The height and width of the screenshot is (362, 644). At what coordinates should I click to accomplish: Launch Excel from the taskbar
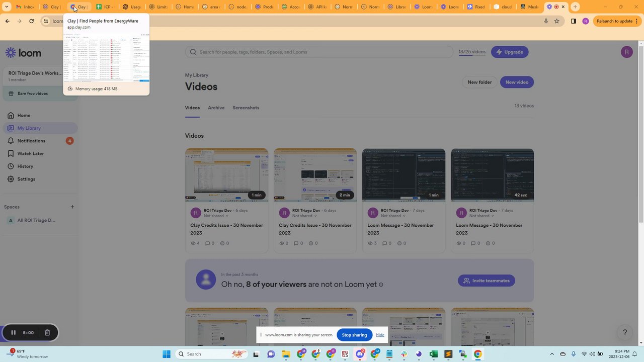pyautogui.click(x=434, y=354)
